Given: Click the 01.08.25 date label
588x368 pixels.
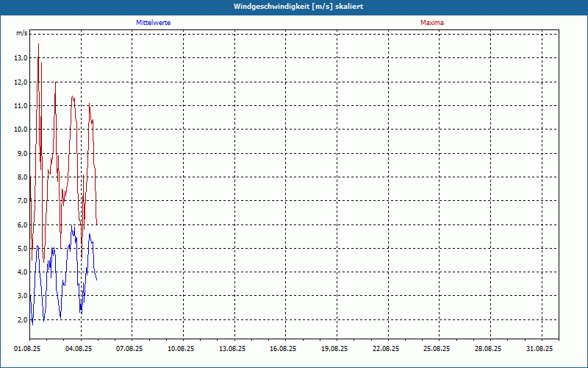Looking at the screenshot, I should tap(27, 349).
